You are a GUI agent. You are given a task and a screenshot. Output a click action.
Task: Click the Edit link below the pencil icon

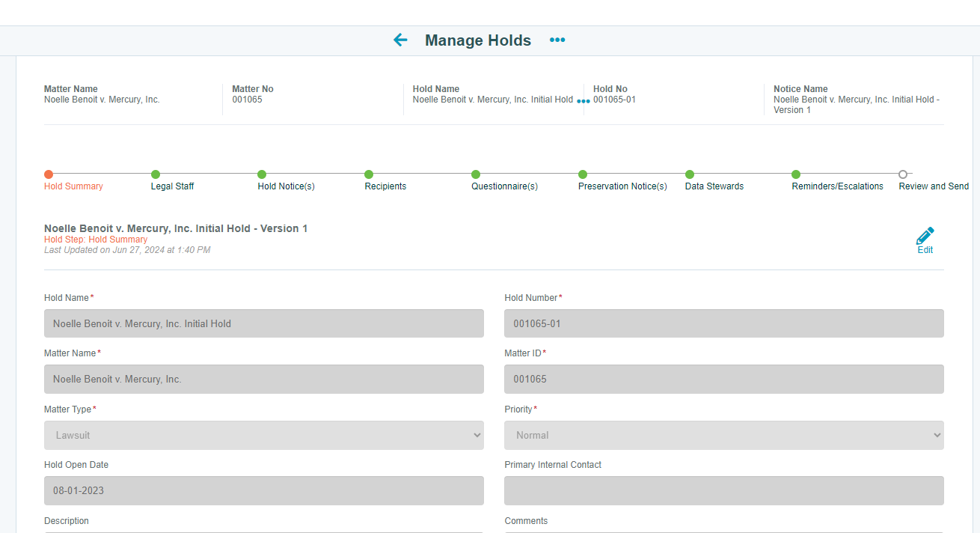pos(925,249)
